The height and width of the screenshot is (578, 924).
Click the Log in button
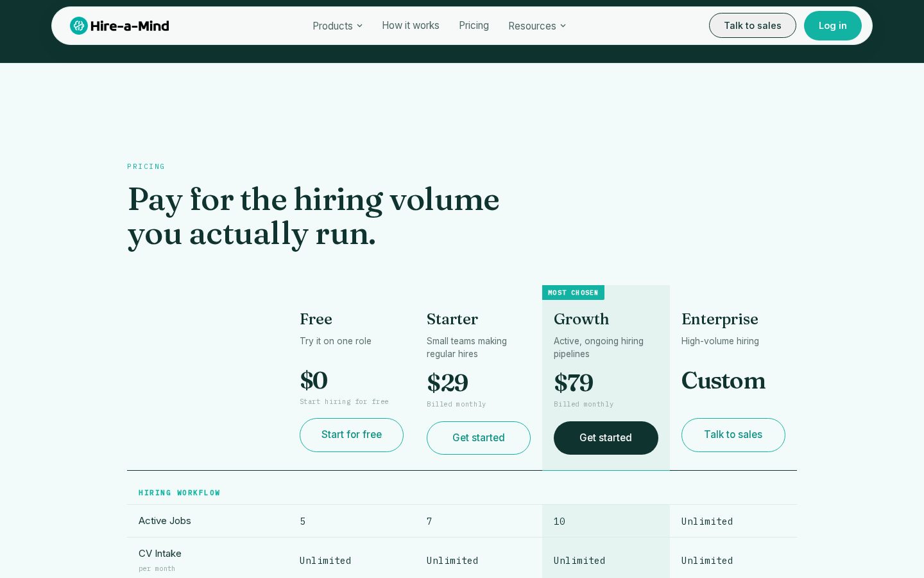click(x=833, y=26)
